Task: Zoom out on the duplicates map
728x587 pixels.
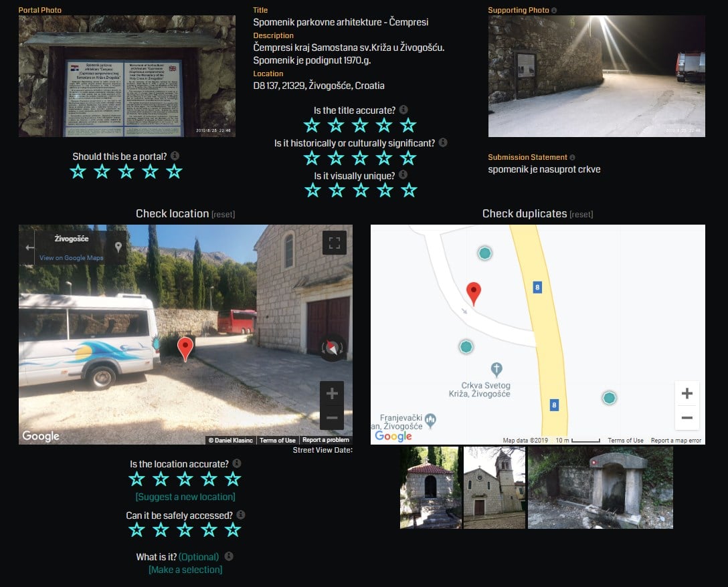Action: 687,418
